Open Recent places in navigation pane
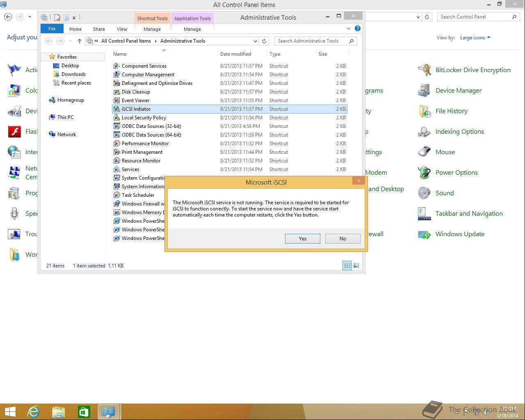 [76, 83]
